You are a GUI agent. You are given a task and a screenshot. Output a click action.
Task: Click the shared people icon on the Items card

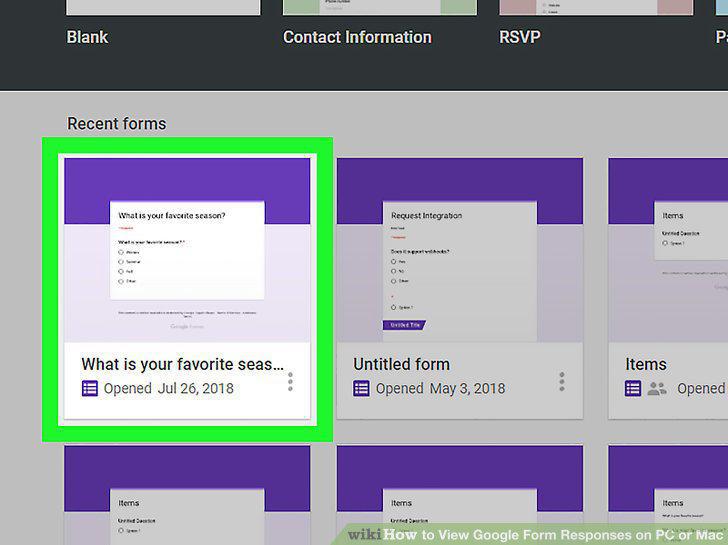657,389
